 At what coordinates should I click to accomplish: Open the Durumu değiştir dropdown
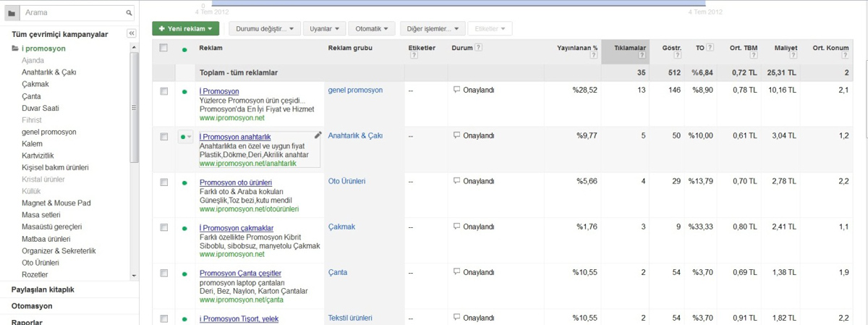(265, 28)
